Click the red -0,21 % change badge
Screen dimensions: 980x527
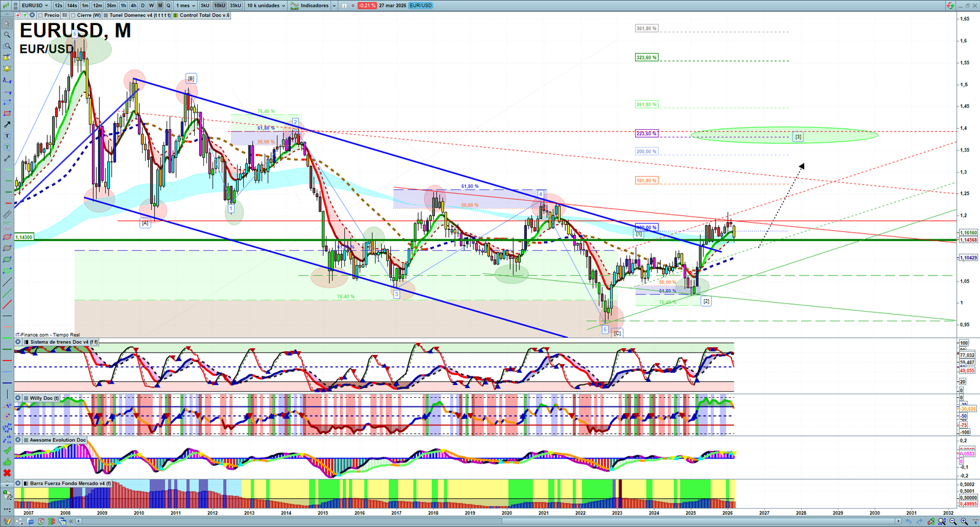pos(366,6)
